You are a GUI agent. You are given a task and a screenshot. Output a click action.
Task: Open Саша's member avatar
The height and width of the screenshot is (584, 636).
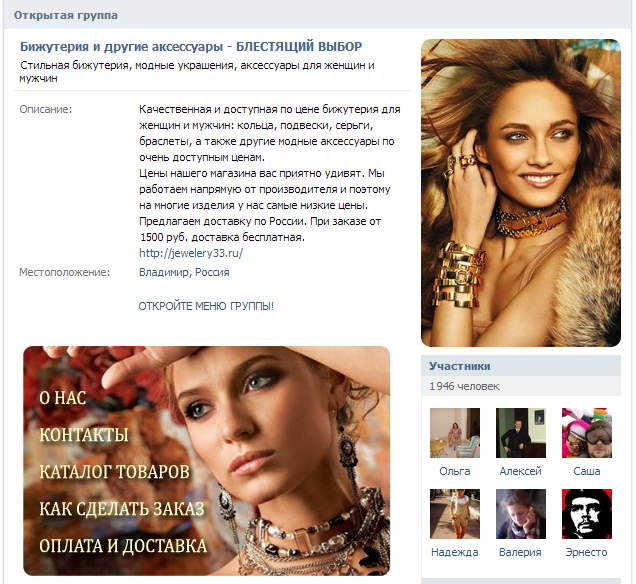click(x=587, y=433)
